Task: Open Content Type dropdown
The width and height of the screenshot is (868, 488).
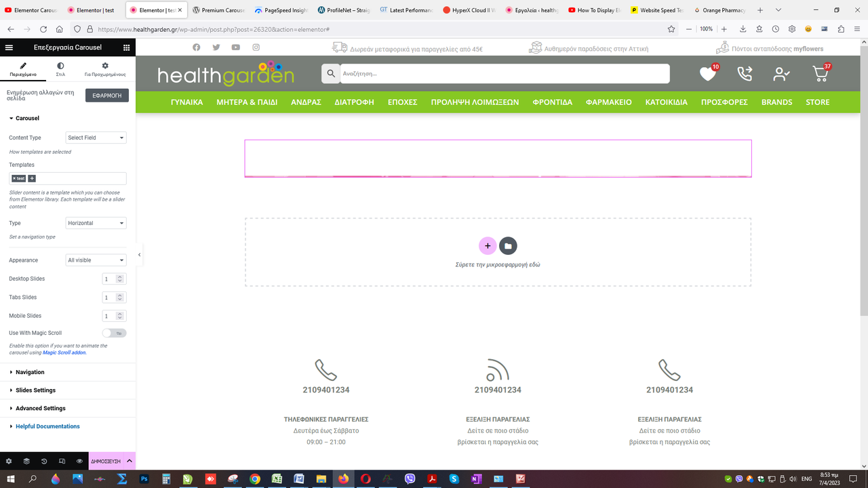Action: pos(96,138)
